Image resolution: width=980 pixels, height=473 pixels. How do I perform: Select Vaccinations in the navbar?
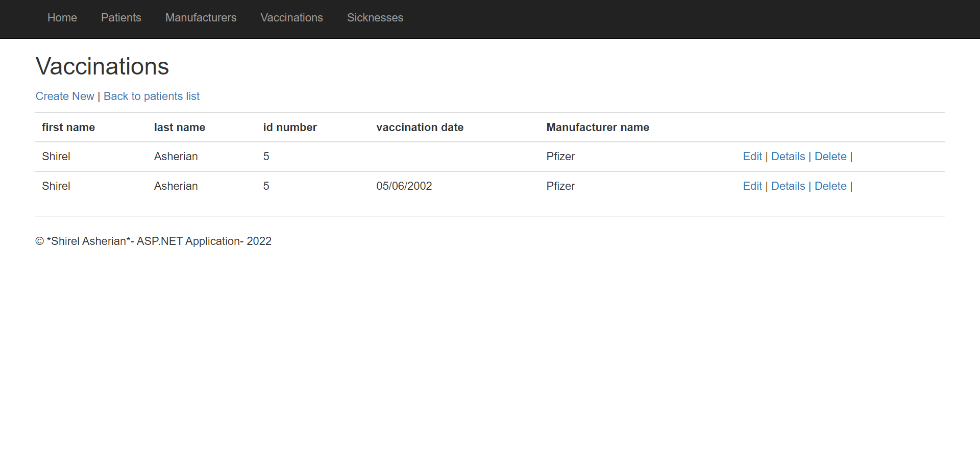291,18
